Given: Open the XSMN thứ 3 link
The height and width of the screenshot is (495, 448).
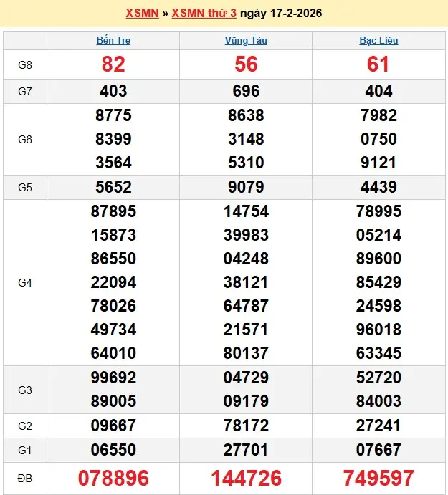Looking at the screenshot, I should (x=203, y=14).
